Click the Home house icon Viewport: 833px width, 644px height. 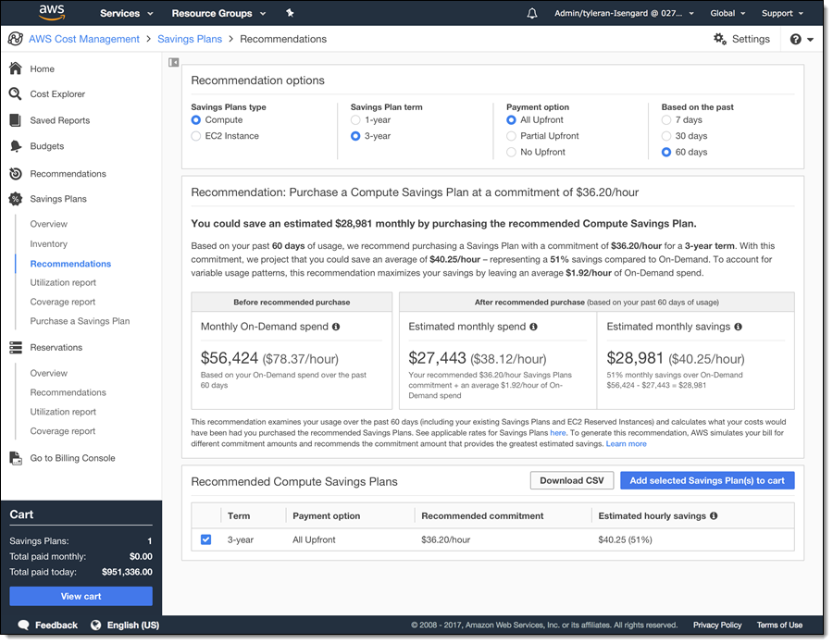[16, 68]
